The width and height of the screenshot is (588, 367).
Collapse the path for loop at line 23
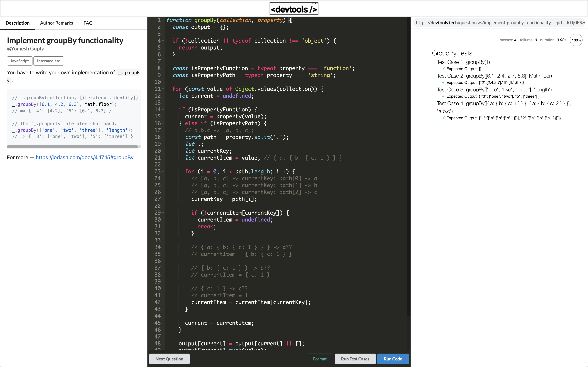163,172
